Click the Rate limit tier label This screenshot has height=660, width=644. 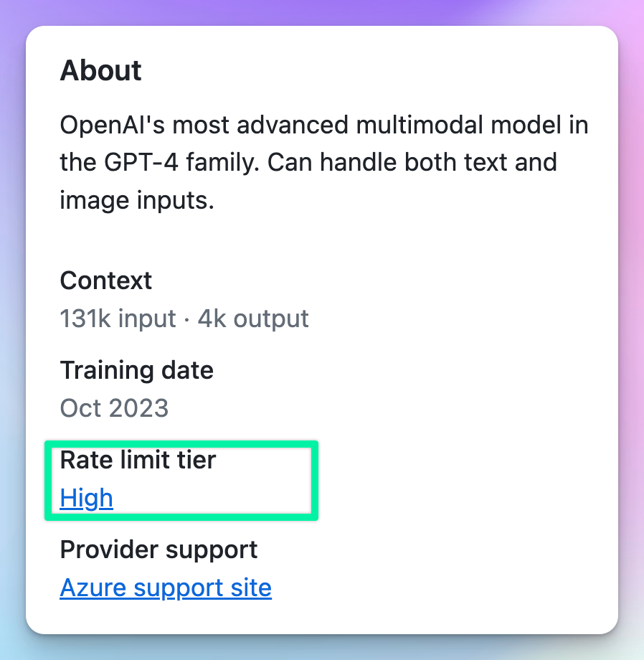coord(138,460)
